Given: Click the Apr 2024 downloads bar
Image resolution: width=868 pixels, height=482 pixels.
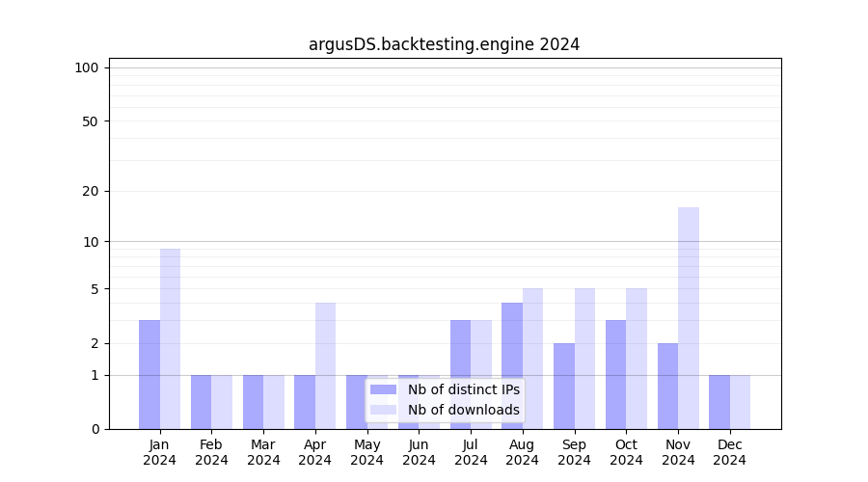Looking at the screenshot, I should 325,365.
